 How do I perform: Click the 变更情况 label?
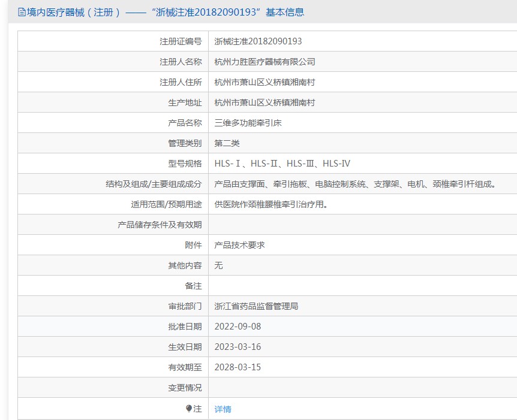(185, 388)
